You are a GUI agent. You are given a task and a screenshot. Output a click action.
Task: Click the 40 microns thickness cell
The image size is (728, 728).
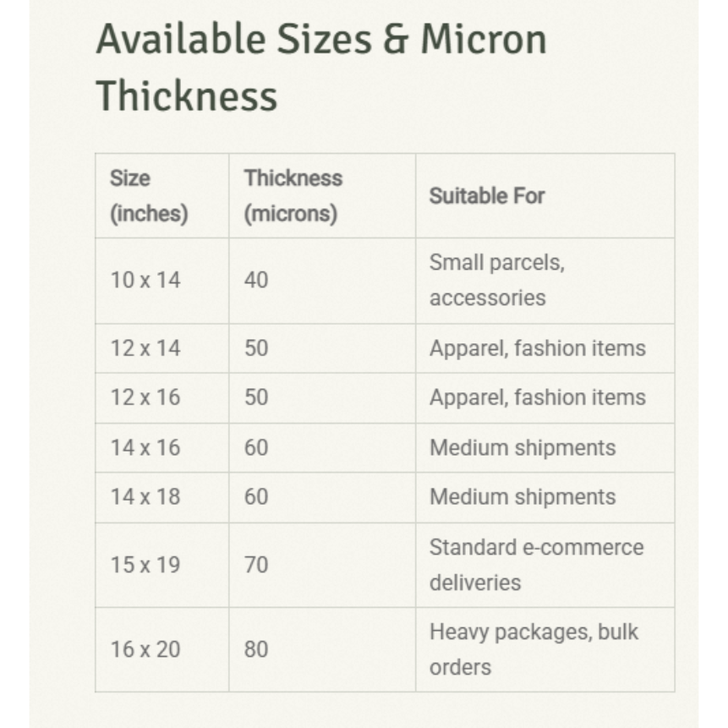coord(256,280)
